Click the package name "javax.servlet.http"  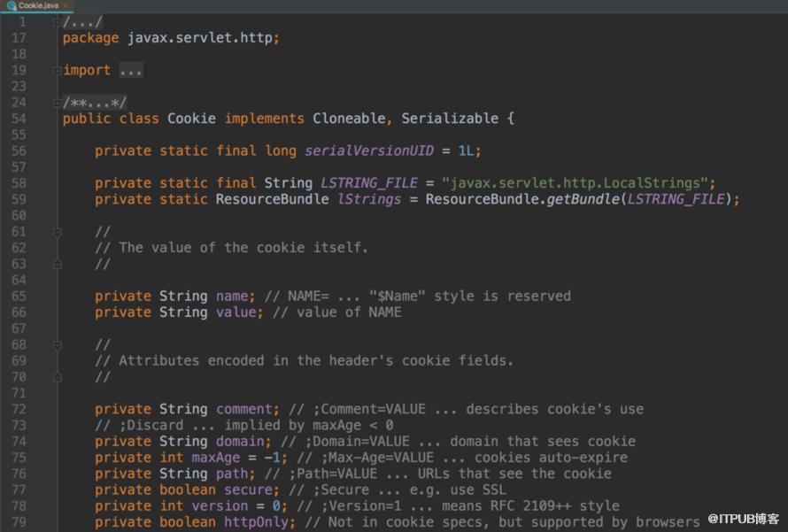200,38
